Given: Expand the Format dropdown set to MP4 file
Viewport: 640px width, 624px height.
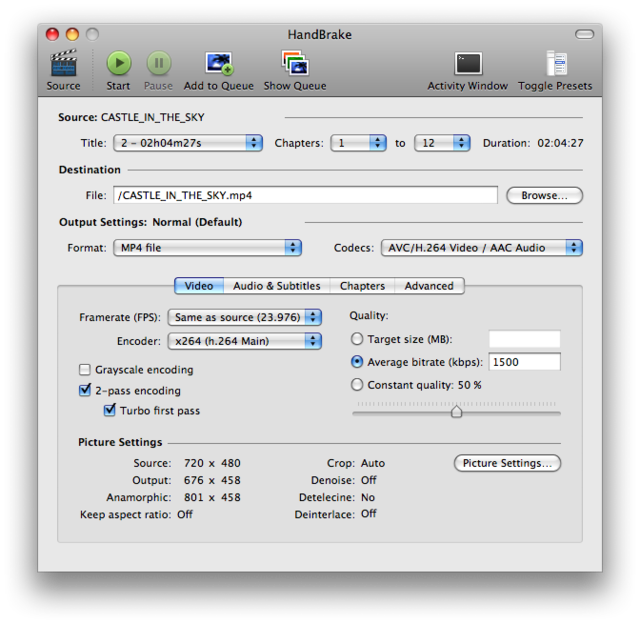Looking at the screenshot, I should point(207,247).
